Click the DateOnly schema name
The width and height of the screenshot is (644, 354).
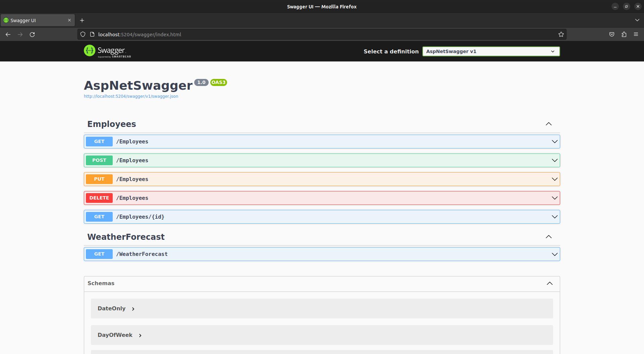click(111, 308)
